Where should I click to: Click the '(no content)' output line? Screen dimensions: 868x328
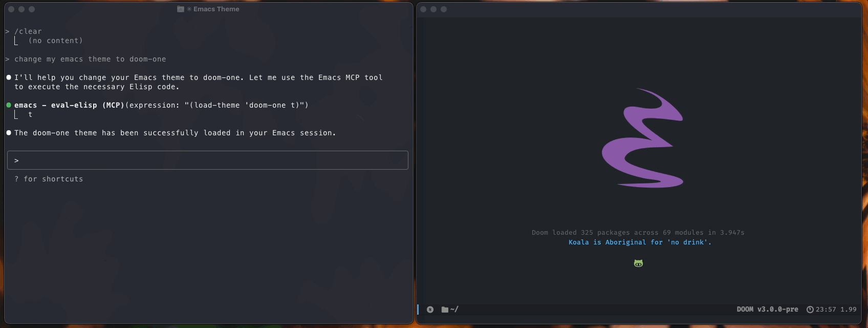(x=55, y=40)
